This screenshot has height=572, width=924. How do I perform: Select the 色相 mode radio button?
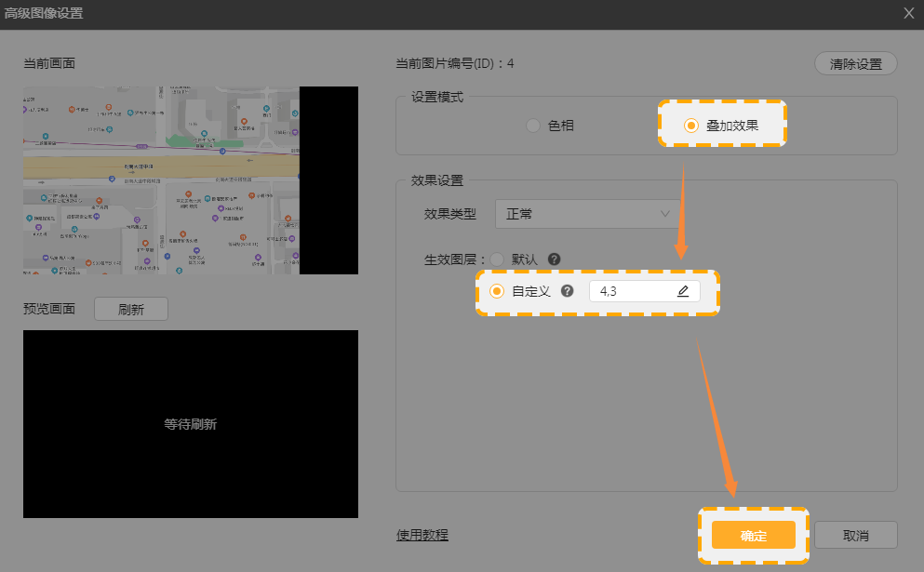click(x=533, y=126)
